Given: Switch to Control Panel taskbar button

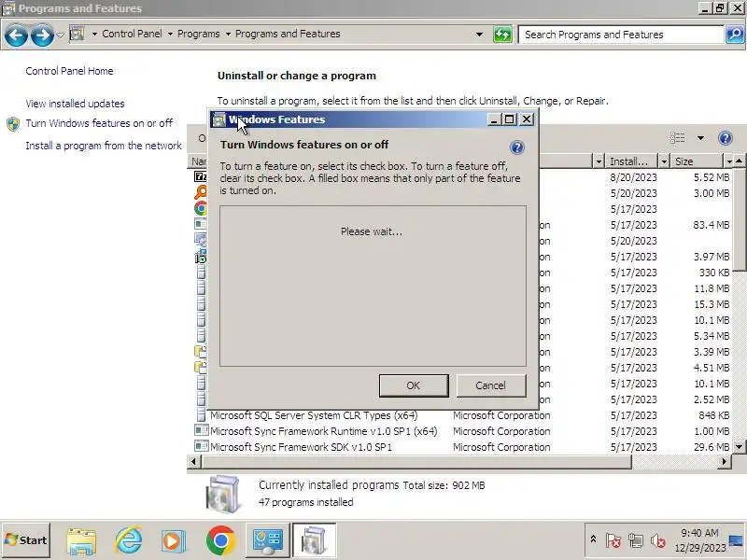Looking at the screenshot, I should pyautogui.click(x=267, y=540).
